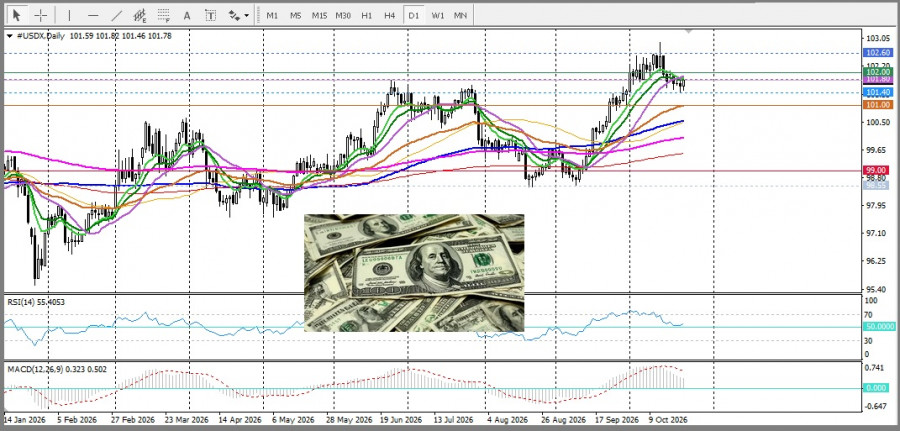Screen dimensions: 900x431
Task: Switch to the H1 timeframe
Action: point(367,15)
